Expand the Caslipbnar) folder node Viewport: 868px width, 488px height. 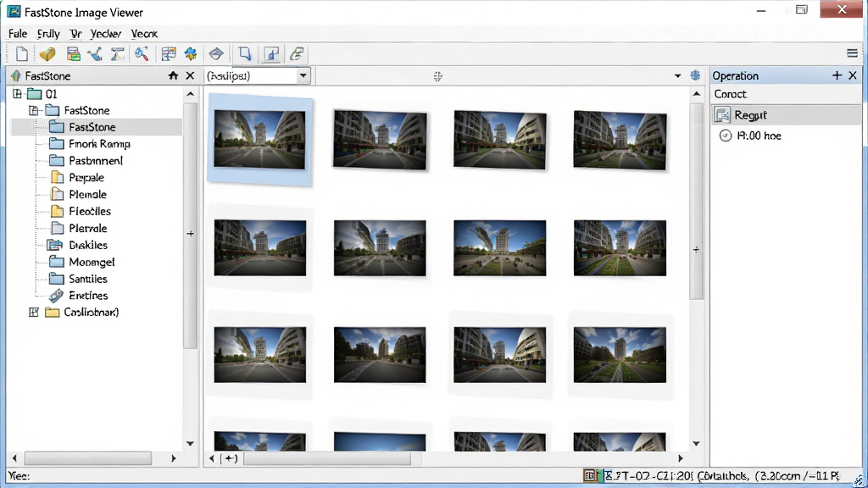[34, 312]
